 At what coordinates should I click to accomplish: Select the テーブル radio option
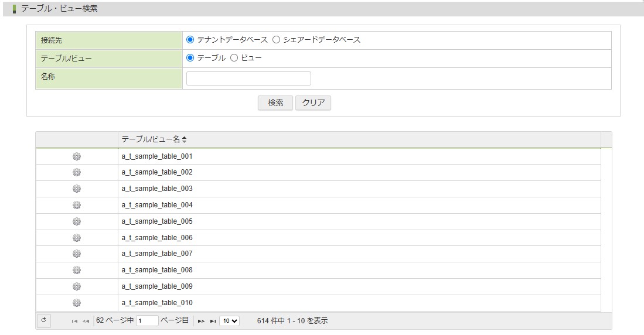[190, 58]
